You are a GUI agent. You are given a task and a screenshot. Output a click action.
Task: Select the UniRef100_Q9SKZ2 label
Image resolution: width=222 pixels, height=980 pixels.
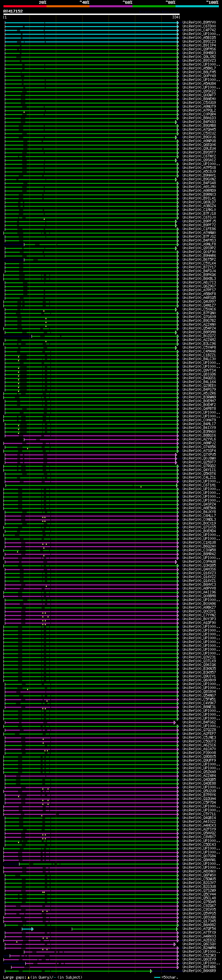click(199, 91)
